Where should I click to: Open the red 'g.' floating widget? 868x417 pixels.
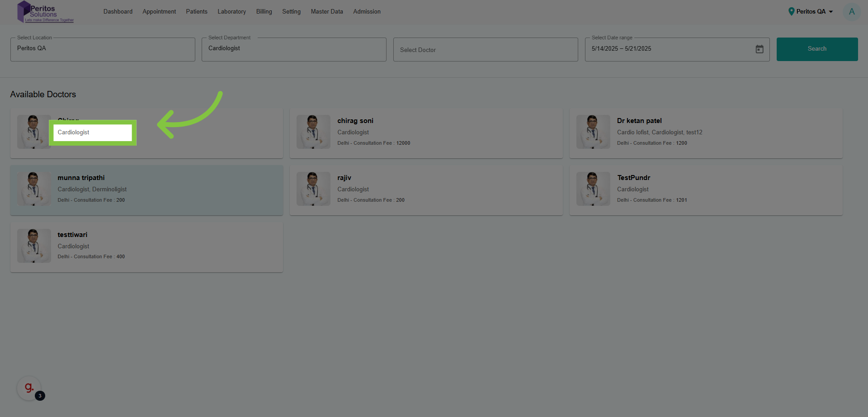[x=29, y=388]
